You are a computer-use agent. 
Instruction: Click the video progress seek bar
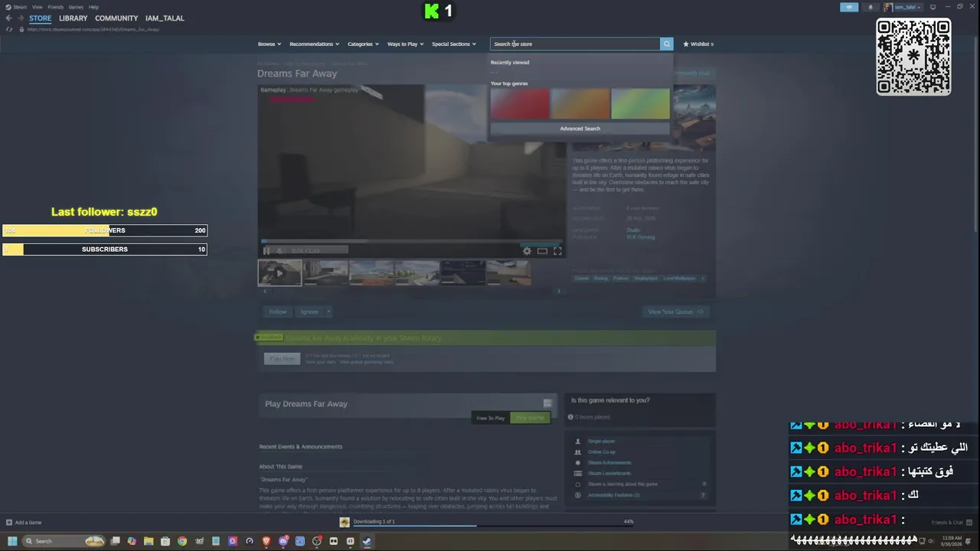(411, 241)
